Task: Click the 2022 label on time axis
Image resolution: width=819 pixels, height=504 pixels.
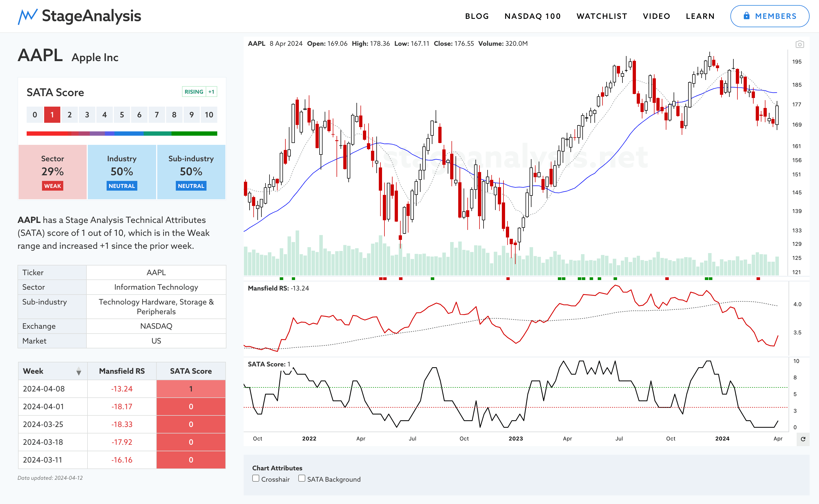Action: point(309,439)
